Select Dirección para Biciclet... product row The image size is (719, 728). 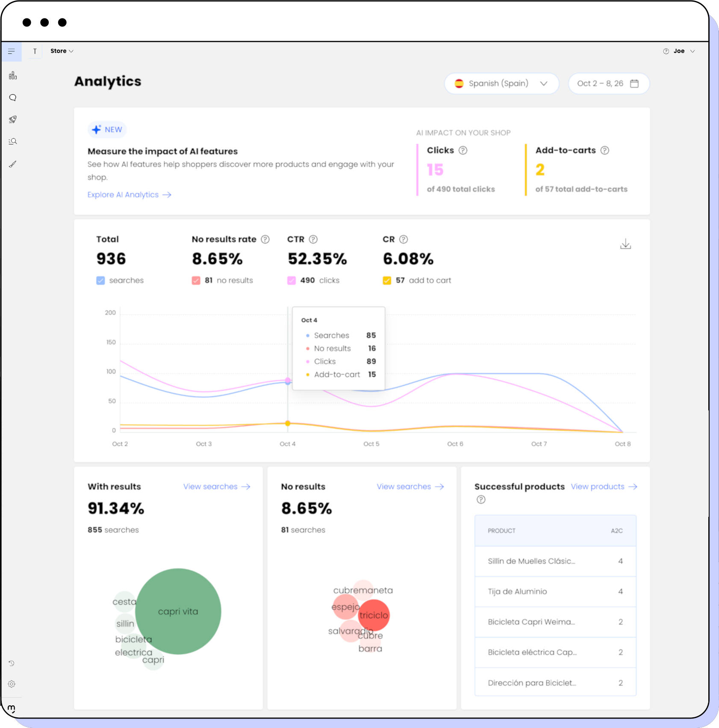555,683
